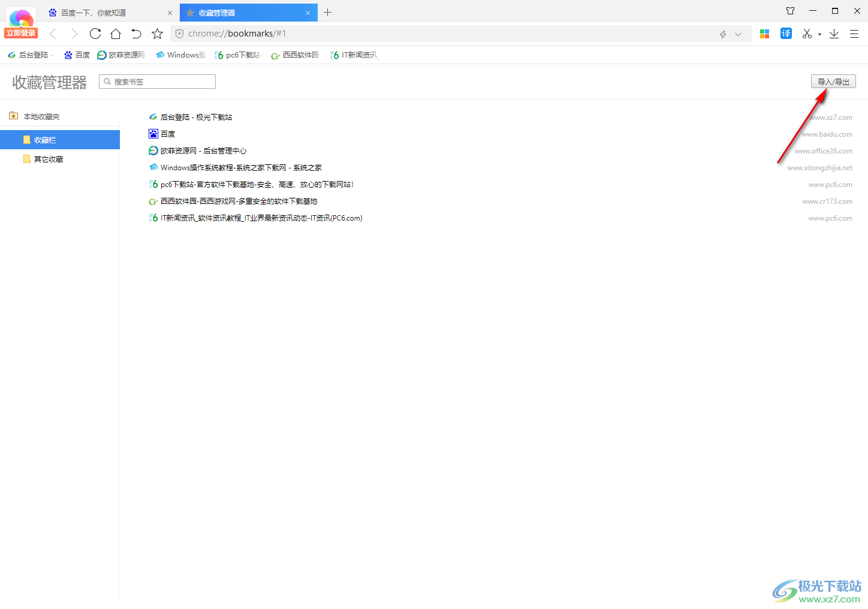Click the translate icon
The width and height of the screenshot is (868, 609).
786,34
